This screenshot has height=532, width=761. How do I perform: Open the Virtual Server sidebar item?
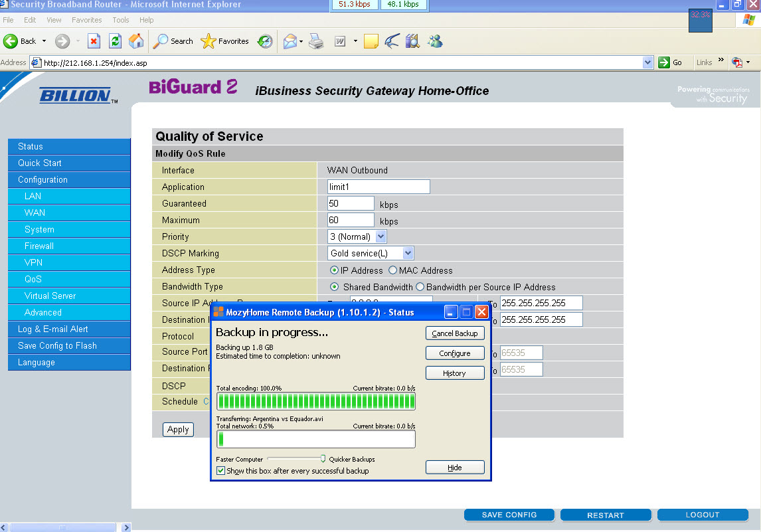pos(70,296)
